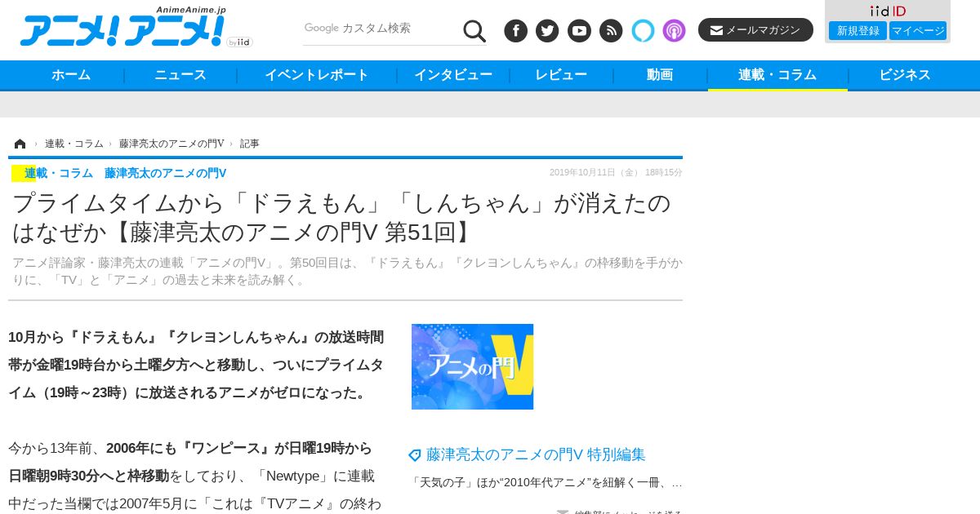Click the article headline title

(x=341, y=218)
